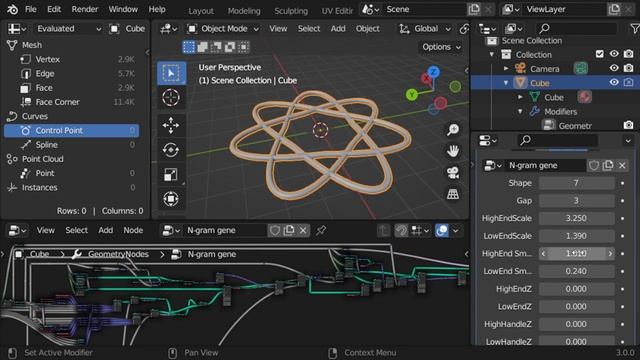
Task: Click the Scene name field
Action: point(424,9)
